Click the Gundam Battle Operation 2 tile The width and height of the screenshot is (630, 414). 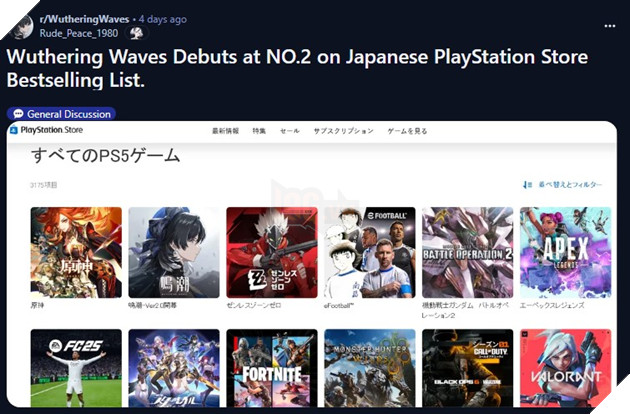(x=467, y=252)
